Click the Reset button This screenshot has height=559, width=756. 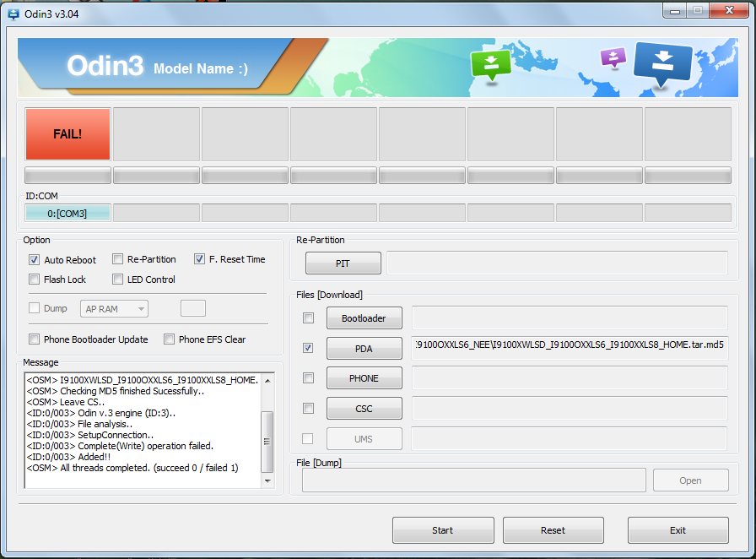tap(553, 530)
